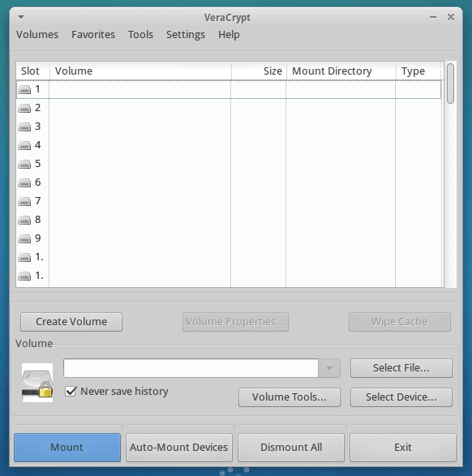Image resolution: width=472 pixels, height=476 pixels.
Task: Click the volume path input field
Action: pos(191,368)
